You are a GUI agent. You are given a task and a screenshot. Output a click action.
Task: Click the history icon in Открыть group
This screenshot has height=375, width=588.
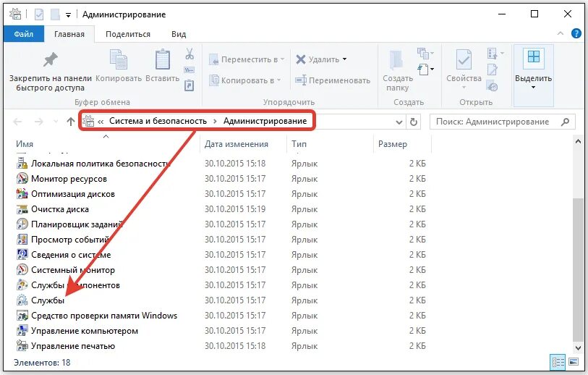point(492,86)
